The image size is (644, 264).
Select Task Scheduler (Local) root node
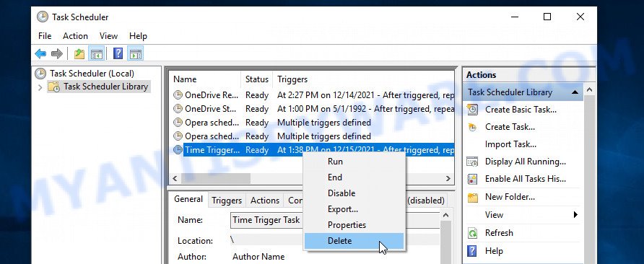pos(92,74)
